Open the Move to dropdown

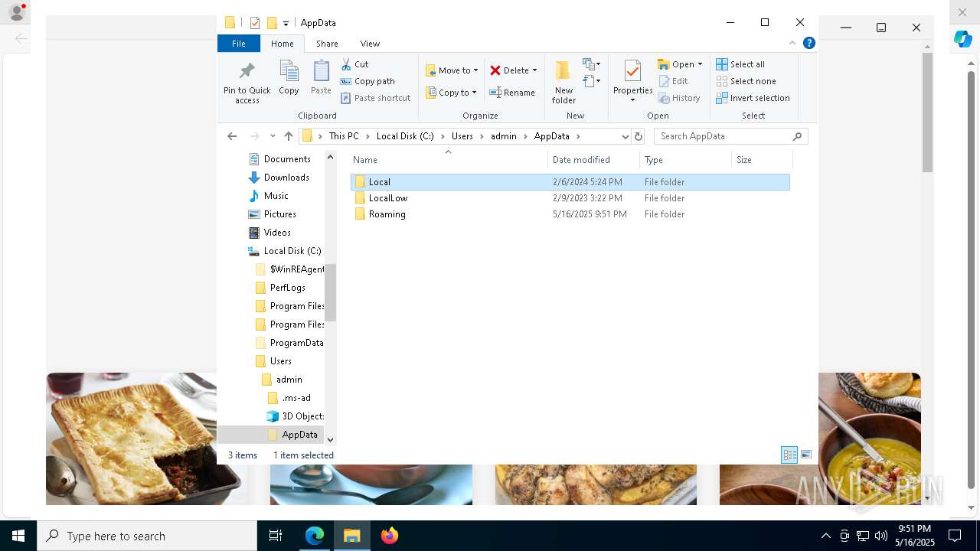tap(452, 70)
